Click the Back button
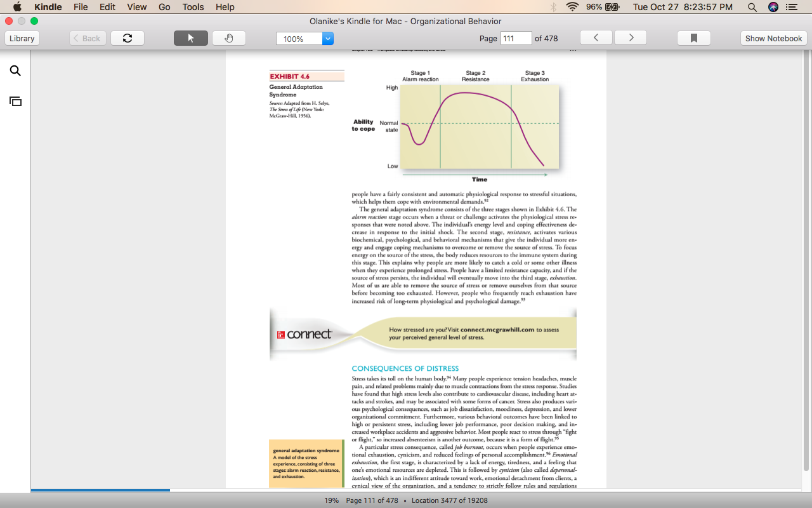The height and width of the screenshot is (508, 812). coord(88,38)
